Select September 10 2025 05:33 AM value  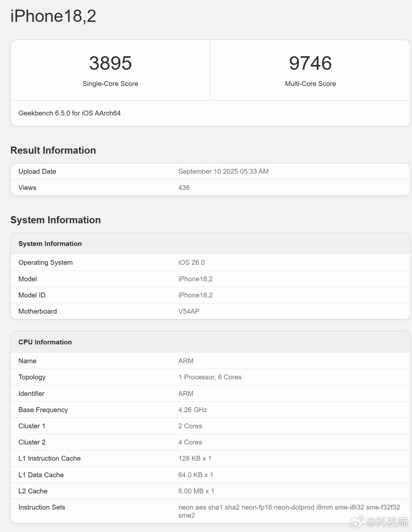[223, 171]
